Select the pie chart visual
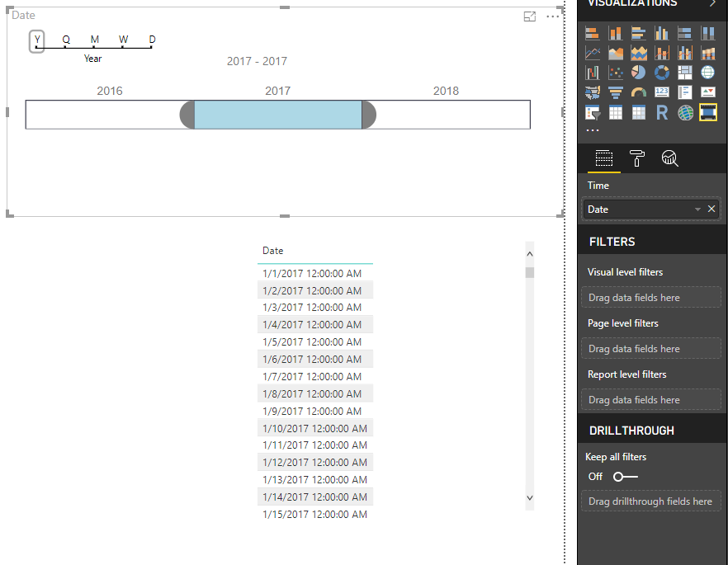The image size is (728, 565). pyautogui.click(x=638, y=73)
